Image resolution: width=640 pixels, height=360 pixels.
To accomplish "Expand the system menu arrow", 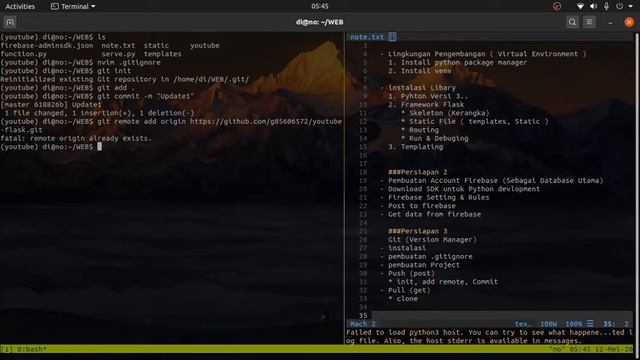I will coord(631,7).
